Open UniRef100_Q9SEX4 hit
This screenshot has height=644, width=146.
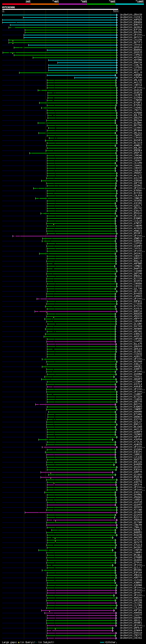pyautogui.click(x=131, y=47)
